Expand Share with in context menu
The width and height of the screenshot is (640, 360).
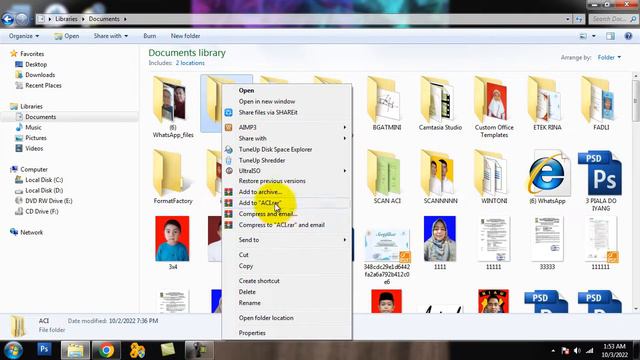click(x=287, y=138)
